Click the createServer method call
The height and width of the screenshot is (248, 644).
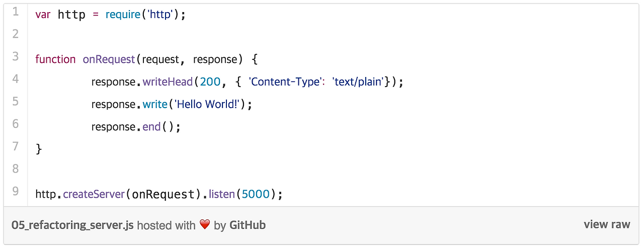(94, 194)
